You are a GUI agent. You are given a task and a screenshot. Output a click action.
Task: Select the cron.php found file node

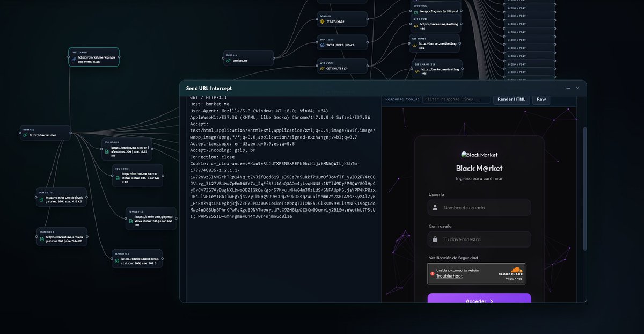[62, 236]
